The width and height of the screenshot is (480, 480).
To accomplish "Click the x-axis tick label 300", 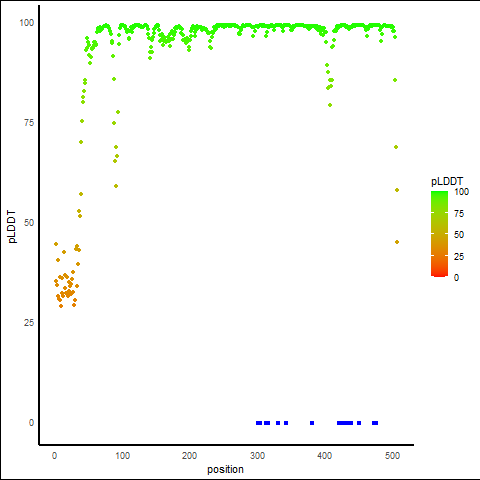I will [x=257, y=456].
